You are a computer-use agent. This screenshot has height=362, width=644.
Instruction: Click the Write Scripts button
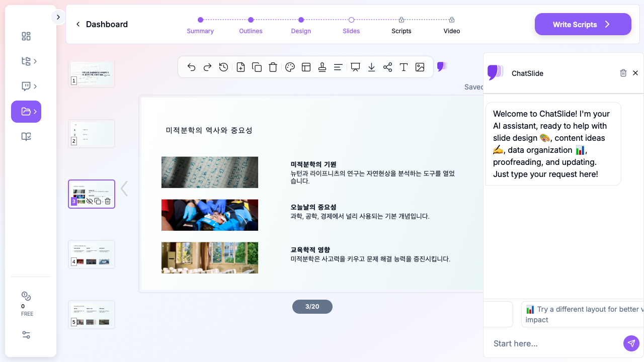[583, 24]
